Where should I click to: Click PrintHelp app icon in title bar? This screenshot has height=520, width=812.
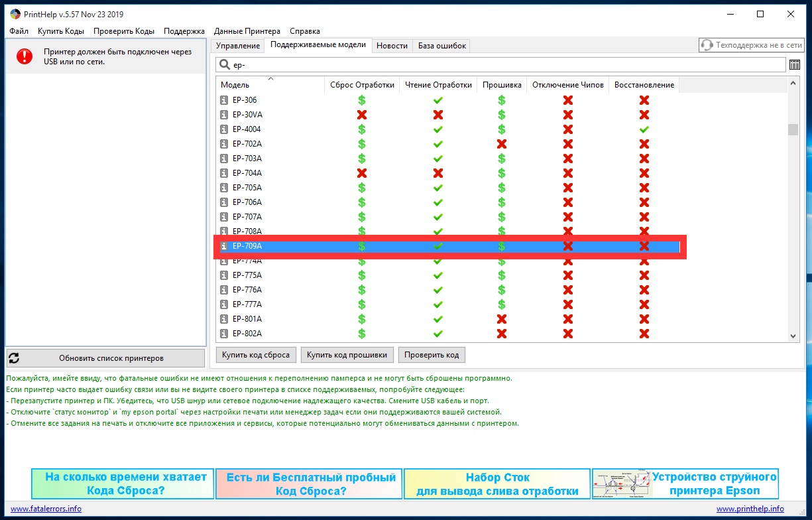point(15,15)
